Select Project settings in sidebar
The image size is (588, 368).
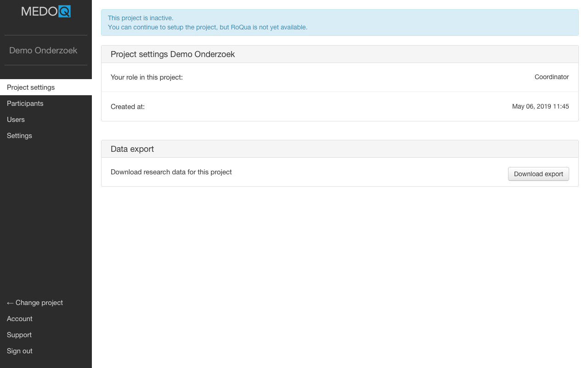pos(31,87)
